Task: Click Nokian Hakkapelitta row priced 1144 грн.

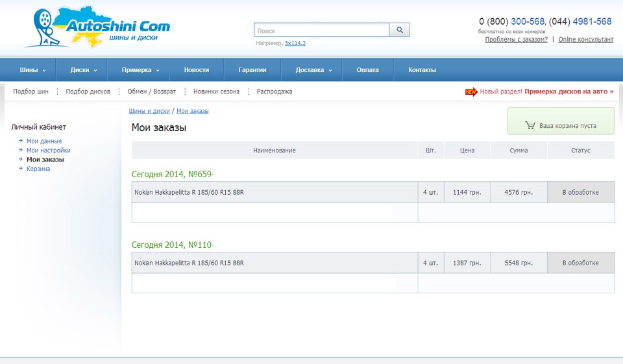Action: pos(275,192)
